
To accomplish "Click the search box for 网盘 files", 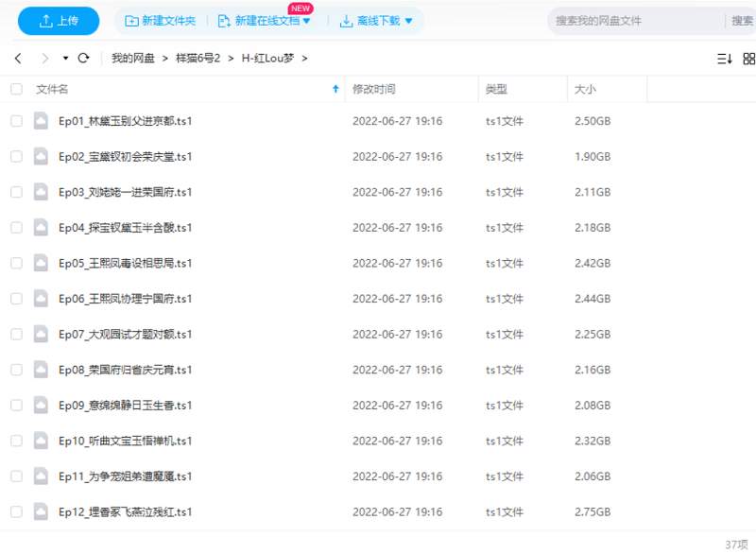I will point(633,21).
